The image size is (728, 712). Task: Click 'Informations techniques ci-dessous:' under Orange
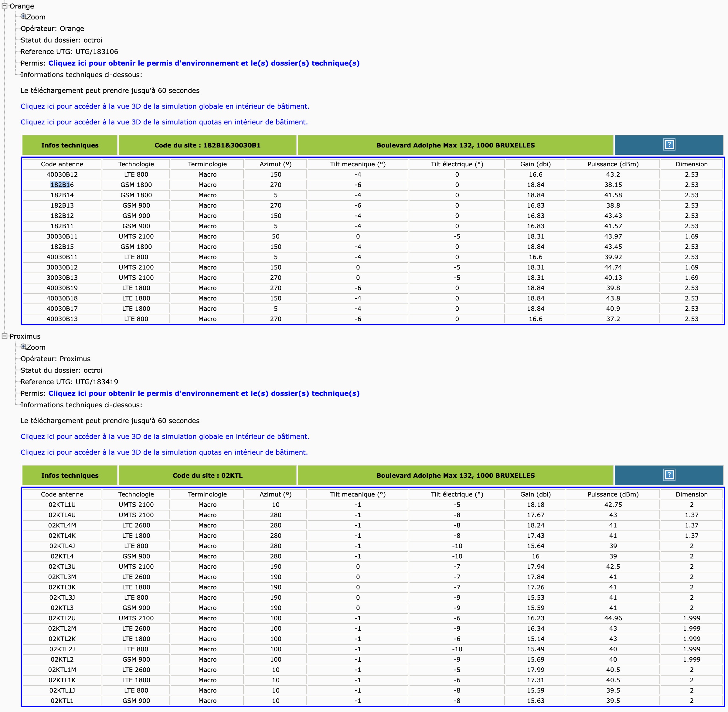pyautogui.click(x=81, y=75)
